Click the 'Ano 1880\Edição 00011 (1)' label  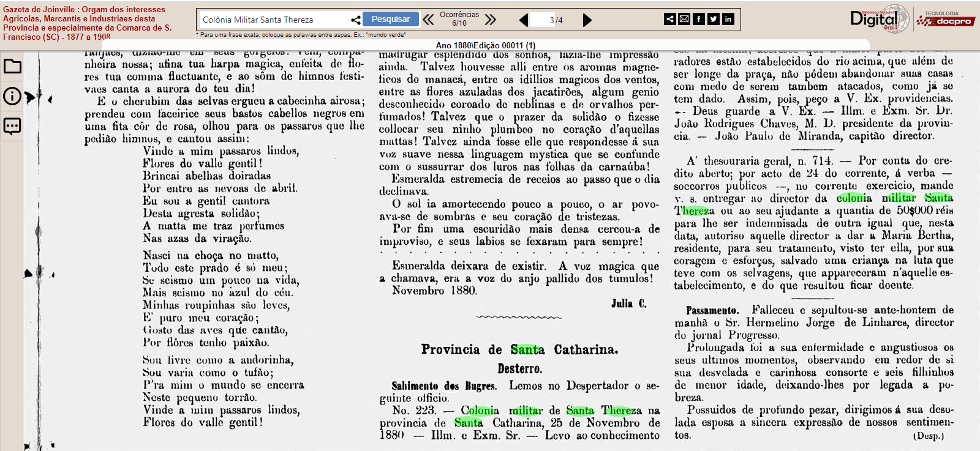tap(486, 45)
